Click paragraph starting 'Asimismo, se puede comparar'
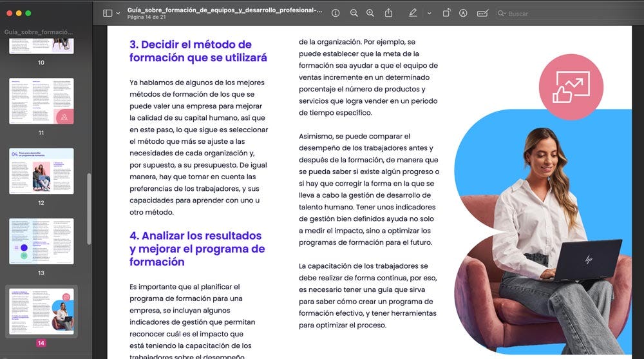Screen dimensions: 644x359 369,189
